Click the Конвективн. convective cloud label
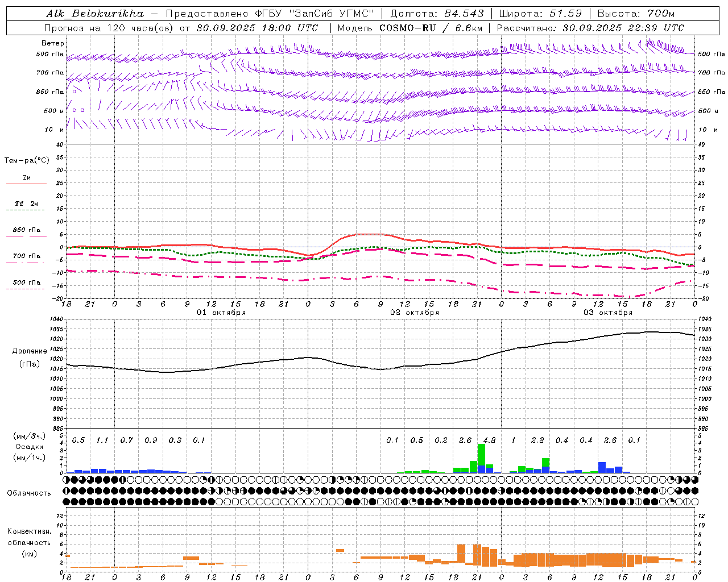728x582 pixels. point(29,531)
